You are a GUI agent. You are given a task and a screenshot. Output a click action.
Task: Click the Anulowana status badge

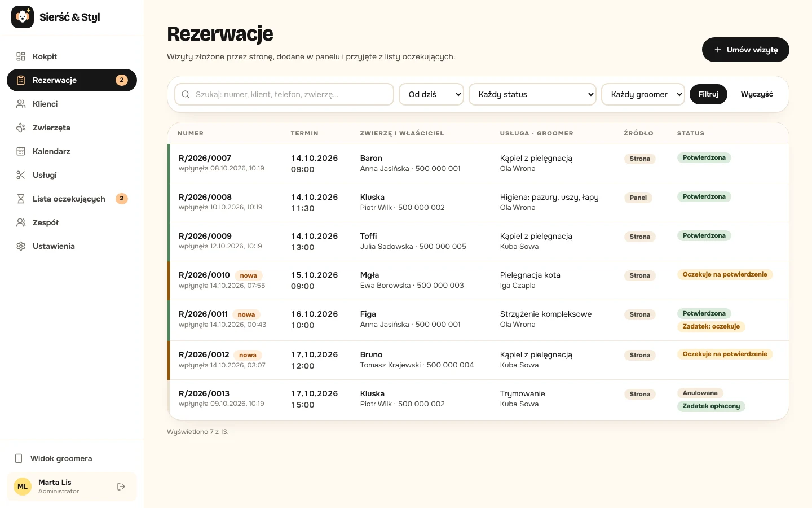[700, 393]
